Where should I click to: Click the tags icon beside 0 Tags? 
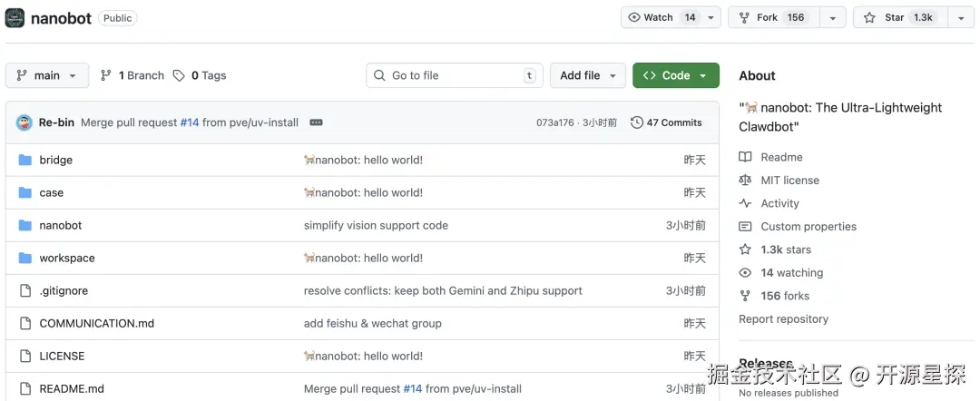tap(180, 75)
